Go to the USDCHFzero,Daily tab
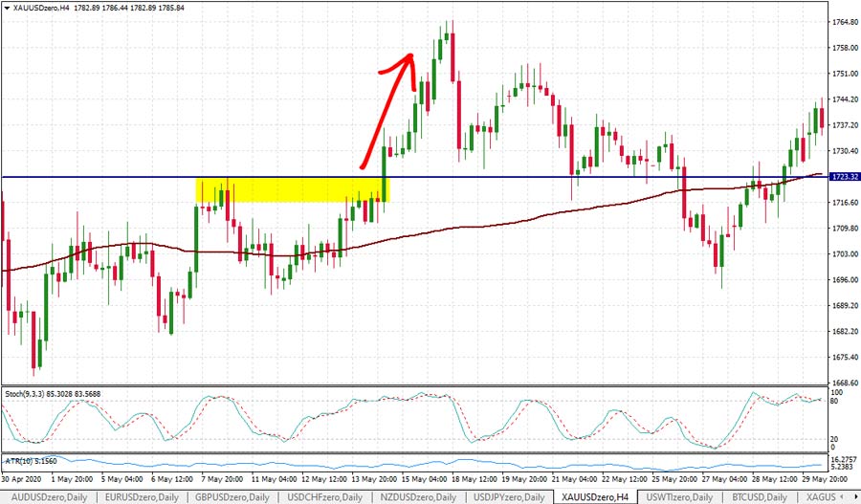The image size is (861, 504). point(324,496)
